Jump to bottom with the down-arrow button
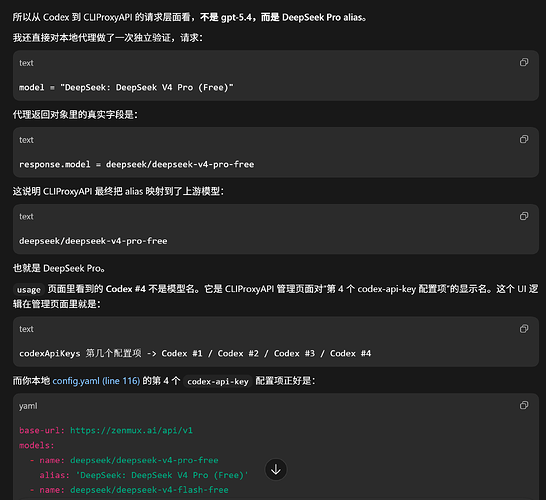 point(276,469)
